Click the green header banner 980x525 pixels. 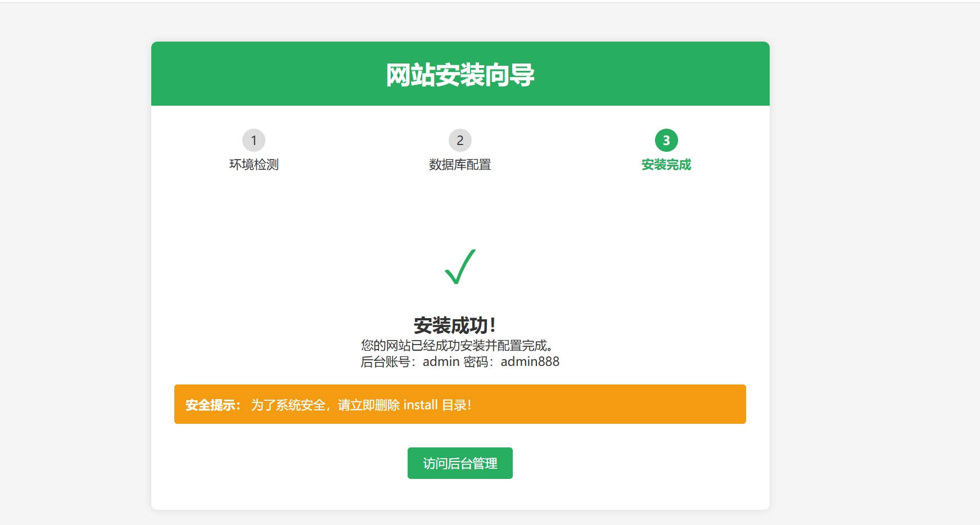(x=460, y=73)
